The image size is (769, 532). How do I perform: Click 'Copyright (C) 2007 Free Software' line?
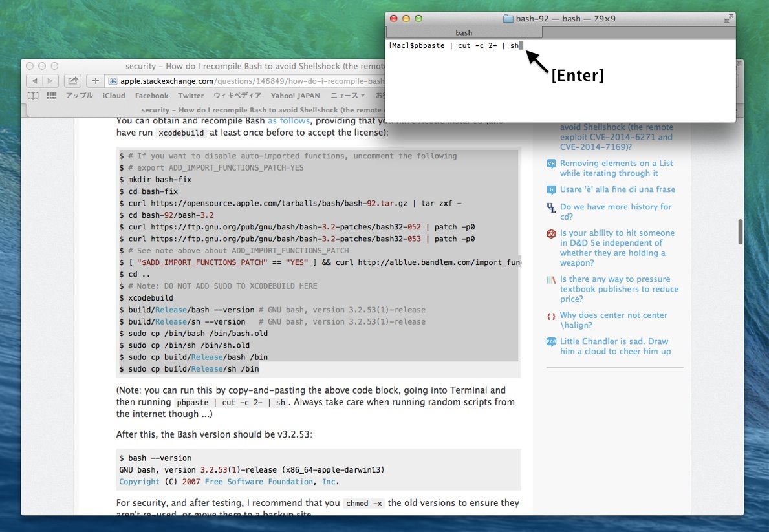tap(229, 482)
